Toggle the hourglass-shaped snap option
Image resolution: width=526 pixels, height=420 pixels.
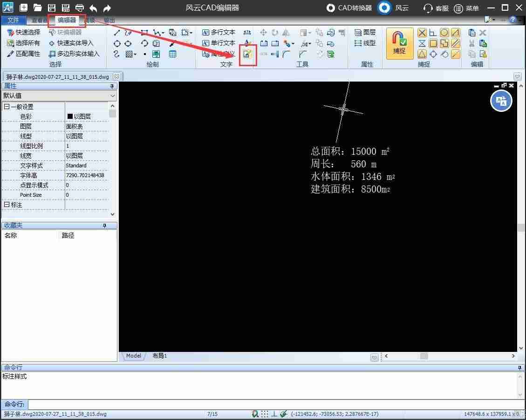pos(422,43)
